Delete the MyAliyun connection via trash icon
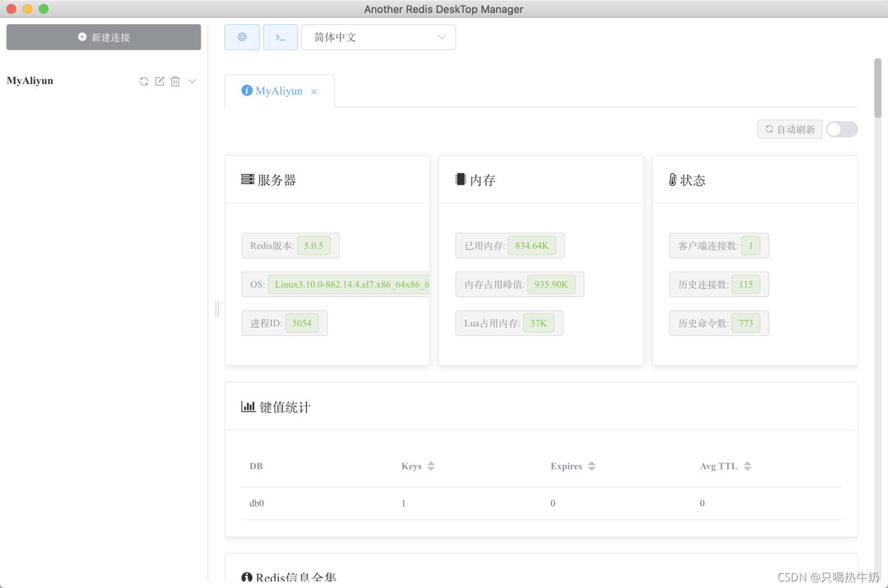888x588 pixels. 175,81
